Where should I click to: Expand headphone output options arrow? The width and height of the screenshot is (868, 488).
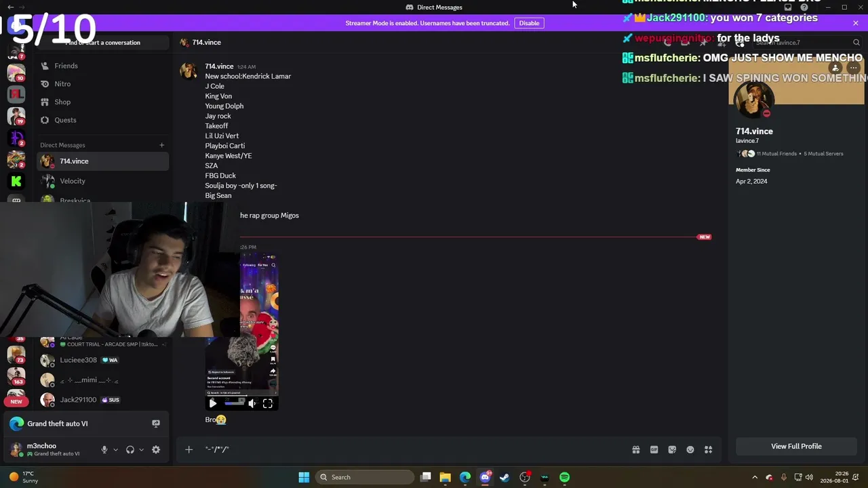141,449
